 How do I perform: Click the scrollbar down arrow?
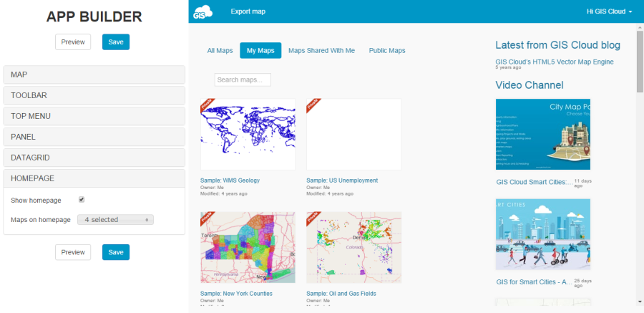click(x=640, y=303)
